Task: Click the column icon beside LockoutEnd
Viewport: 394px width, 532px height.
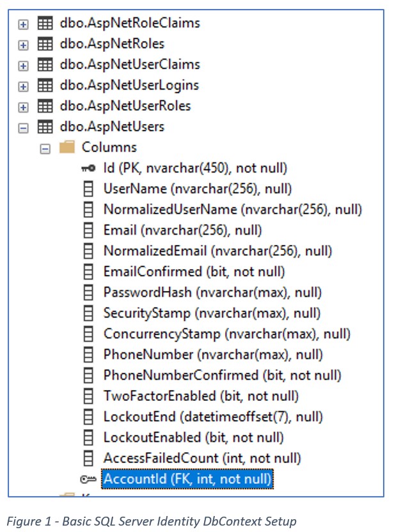Action: tap(88, 417)
